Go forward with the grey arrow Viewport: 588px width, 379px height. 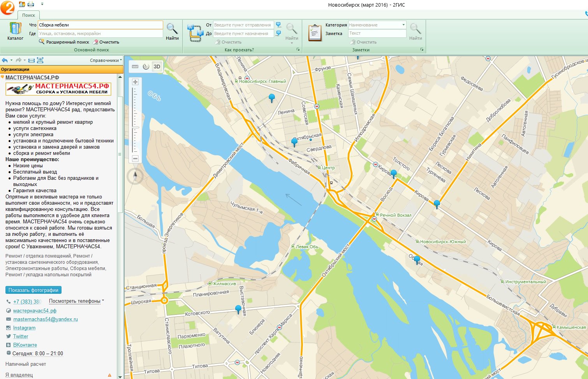(18, 60)
